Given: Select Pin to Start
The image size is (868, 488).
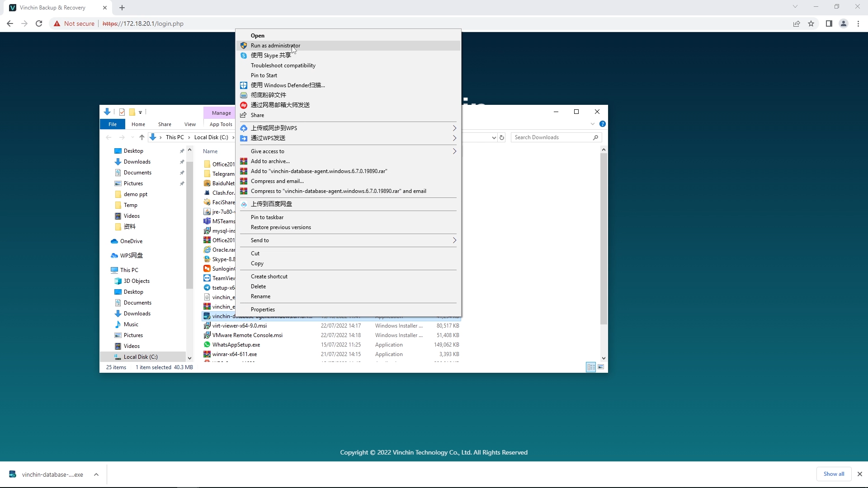Looking at the screenshot, I should pos(348,75).
